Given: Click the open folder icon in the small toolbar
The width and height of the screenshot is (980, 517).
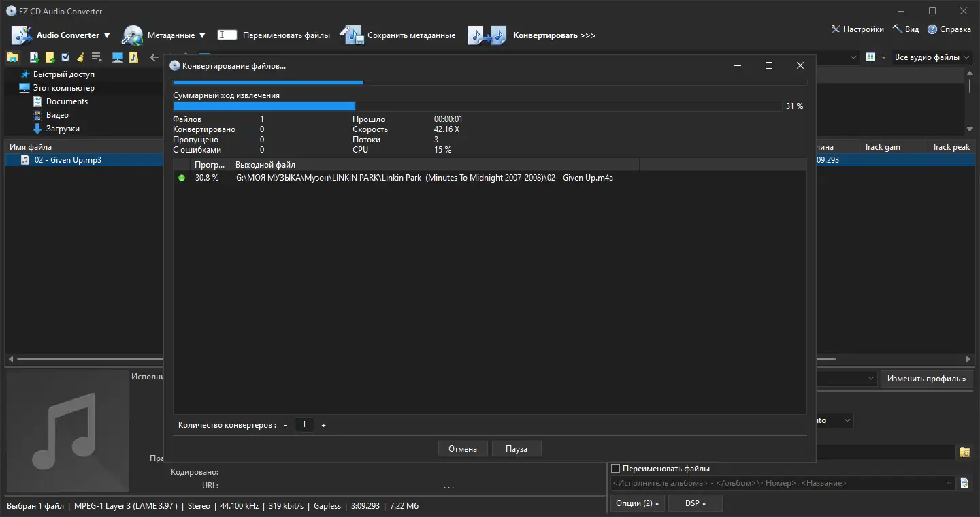Looking at the screenshot, I should pos(13,57).
